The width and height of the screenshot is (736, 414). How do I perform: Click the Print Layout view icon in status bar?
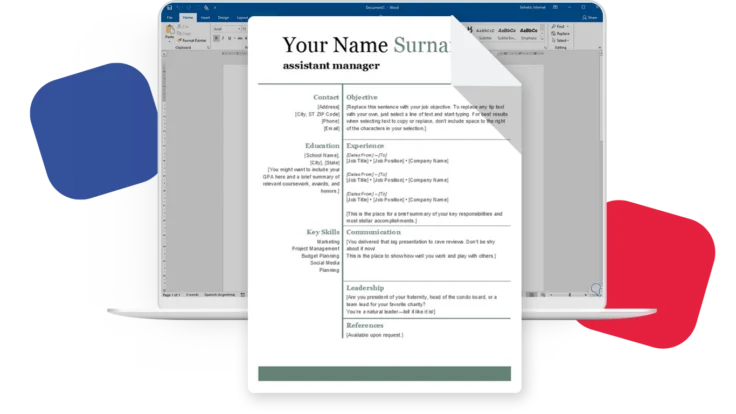point(531,295)
